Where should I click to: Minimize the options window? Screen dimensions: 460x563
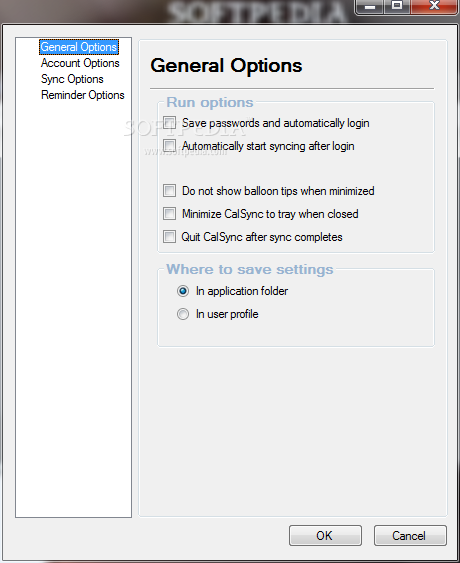370,6
